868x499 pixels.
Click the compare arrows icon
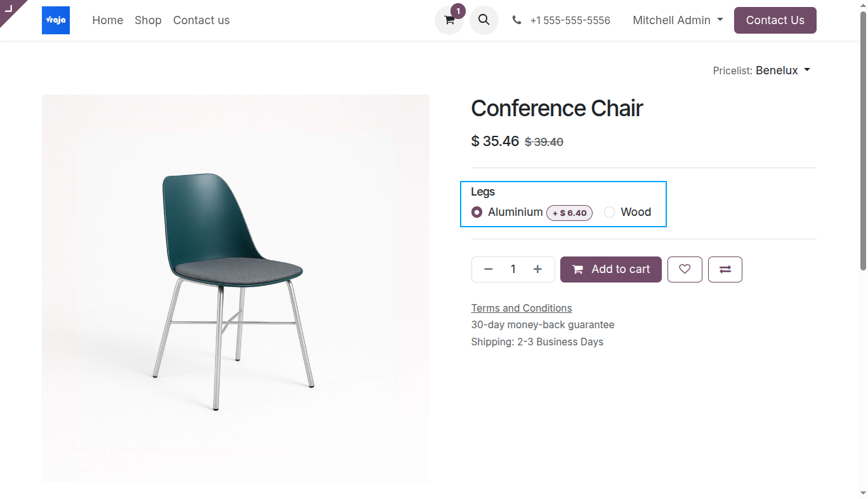[x=725, y=269]
